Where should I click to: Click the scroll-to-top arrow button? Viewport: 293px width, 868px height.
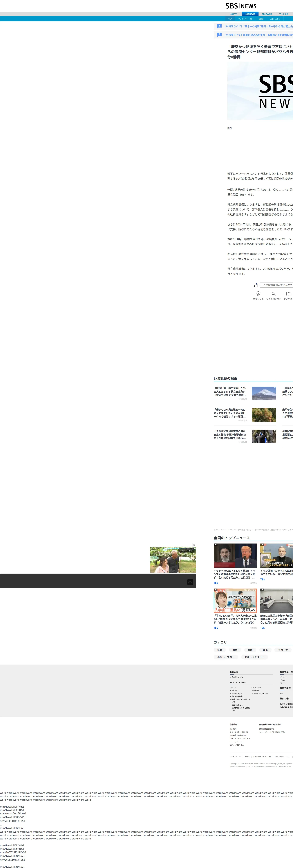[190, 582]
